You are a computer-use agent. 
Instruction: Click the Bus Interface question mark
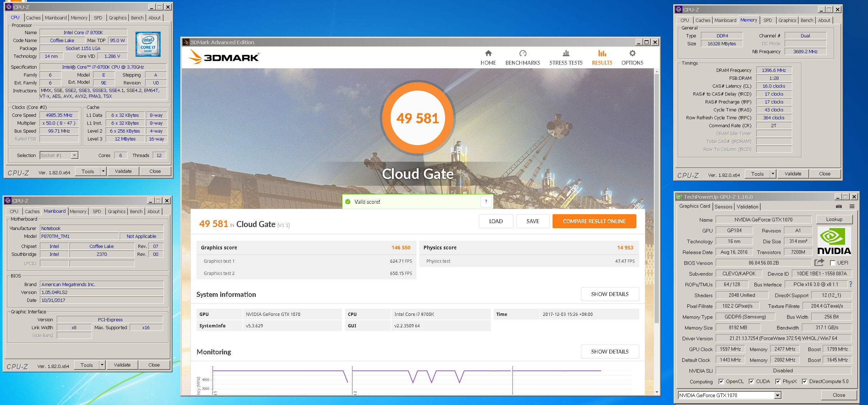tap(850, 284)
